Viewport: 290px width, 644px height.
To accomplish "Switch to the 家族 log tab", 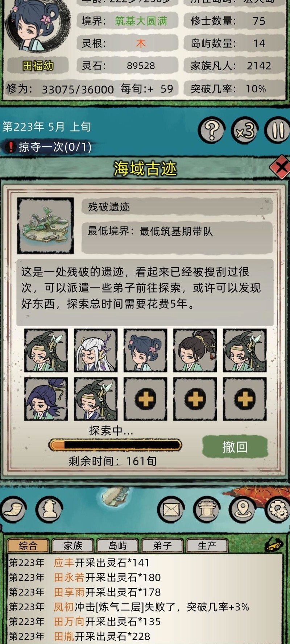I will [73, 545].
